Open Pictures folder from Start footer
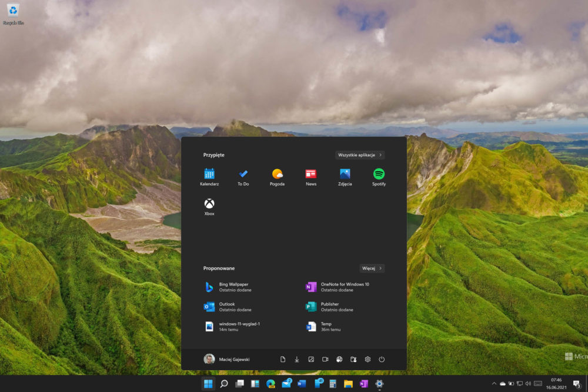 pos(311,359)
